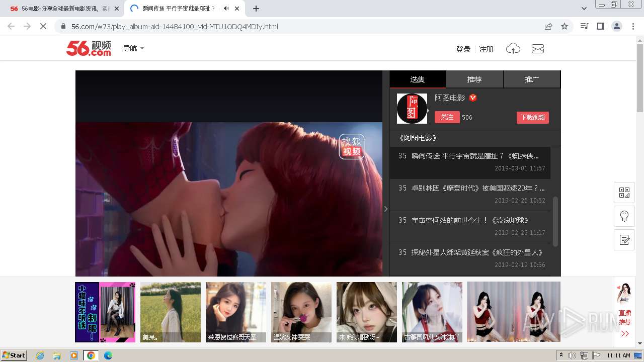Switch to the 推荐 tab
This screenshot has width=644, height=362.
(x=474, y=79)
